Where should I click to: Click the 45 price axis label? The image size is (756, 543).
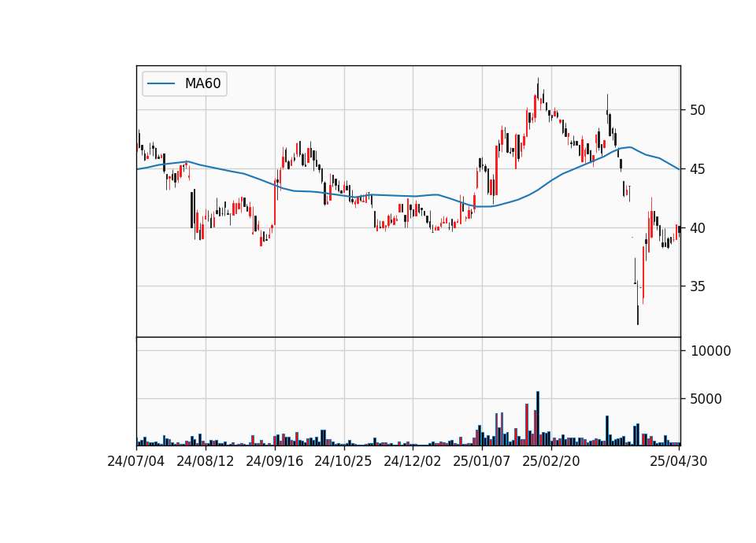tap(697, 169)
